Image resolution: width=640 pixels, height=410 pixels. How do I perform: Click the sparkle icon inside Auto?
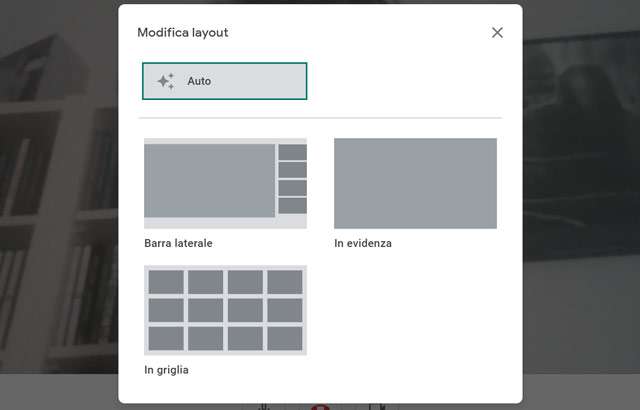166,81
